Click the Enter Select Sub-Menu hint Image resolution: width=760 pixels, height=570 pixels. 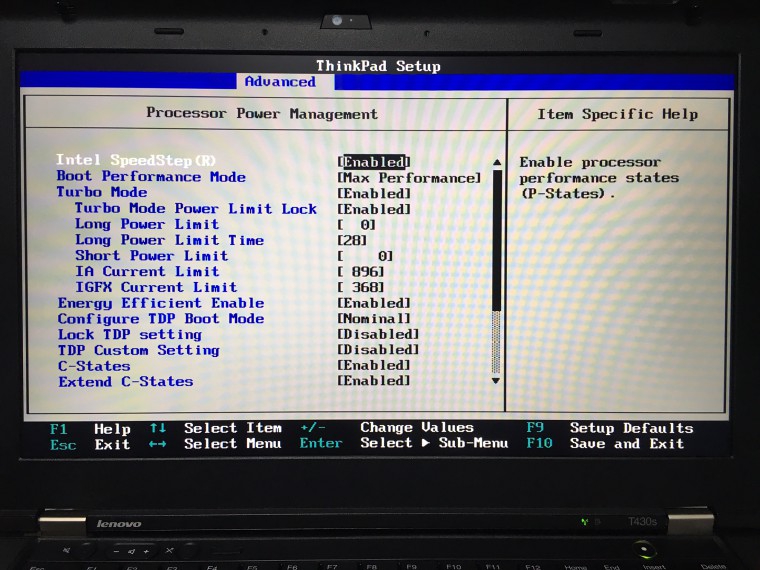point(404,443)
